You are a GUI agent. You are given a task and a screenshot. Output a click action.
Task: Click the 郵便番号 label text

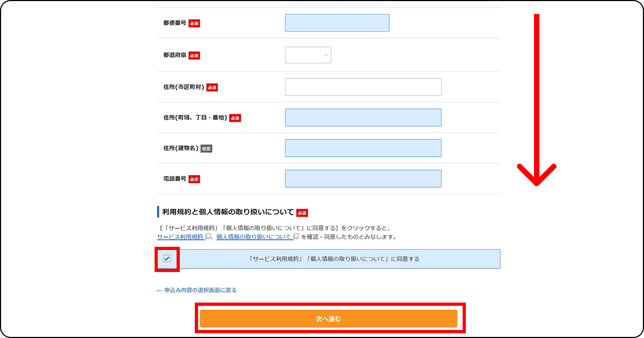[175, 23]
